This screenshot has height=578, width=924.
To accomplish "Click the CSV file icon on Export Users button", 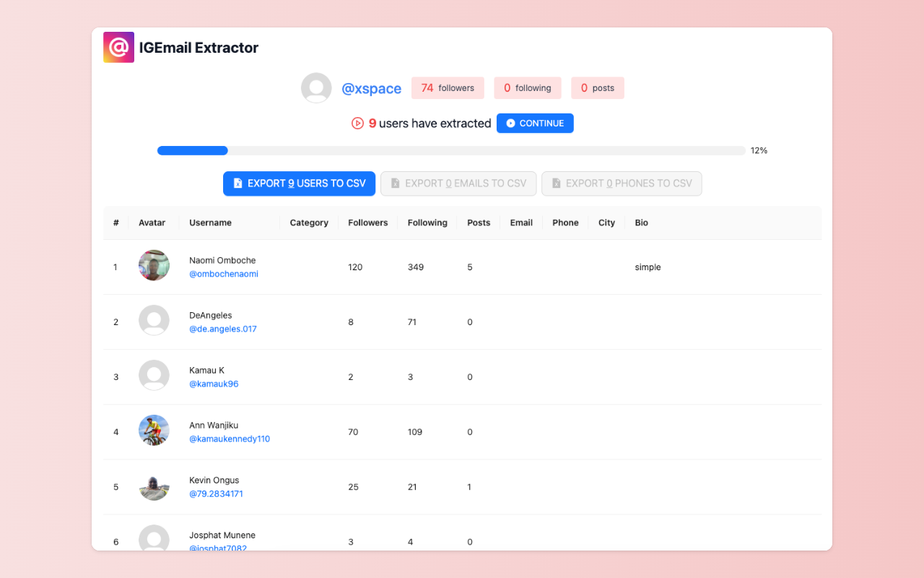I will [238, 184].
